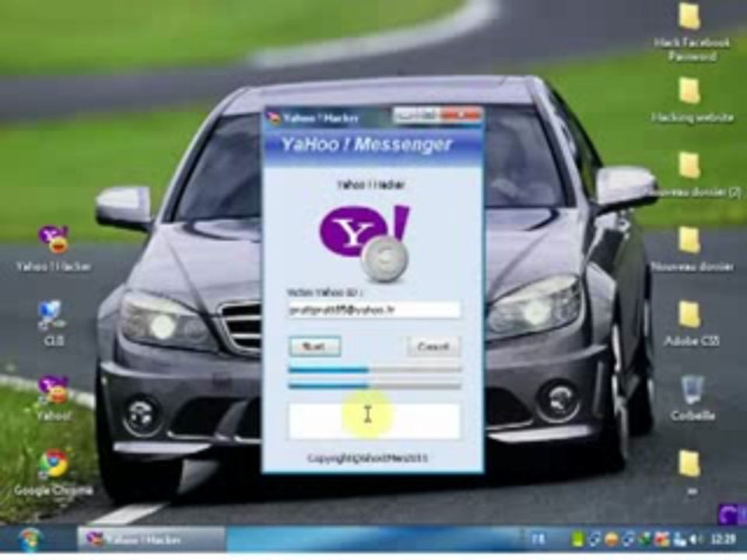
Task: Click the Copyright text at dialog bottom
Action: pos(367,458)
